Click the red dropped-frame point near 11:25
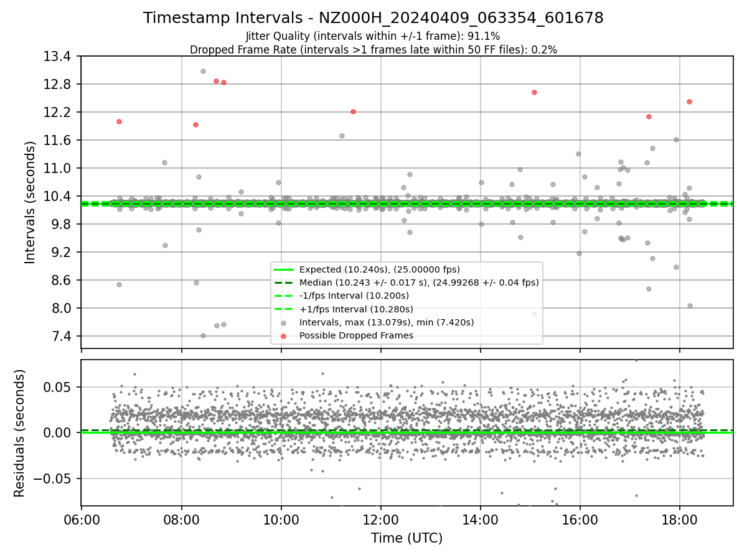 click(353, 111)
